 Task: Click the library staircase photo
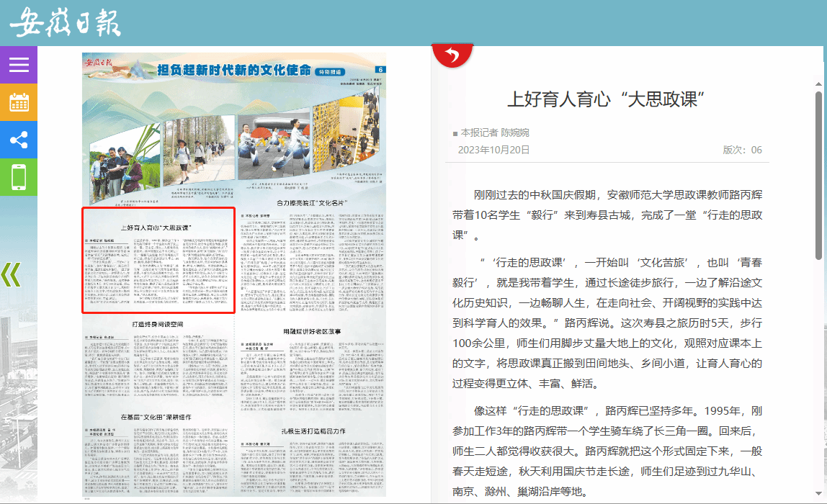pyautogui.click(x=346, y=130)
